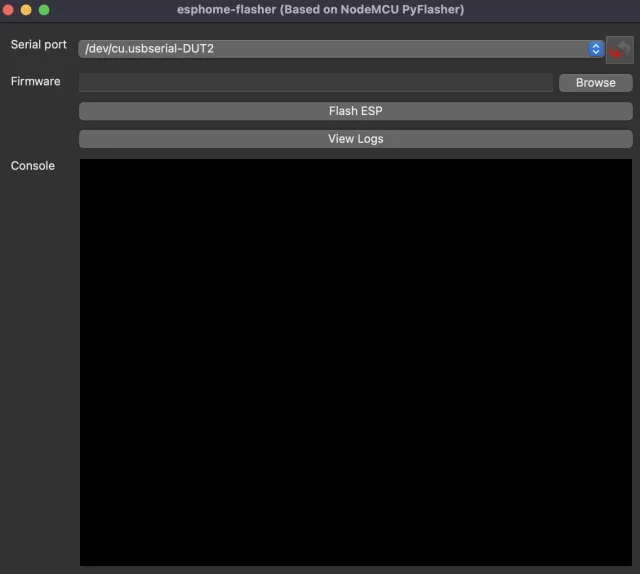Focus the top-left corner of the Console area
Image resolution: width=640 pixels, height=574 pixels.
pyautogui.click(x=84, y=163)
